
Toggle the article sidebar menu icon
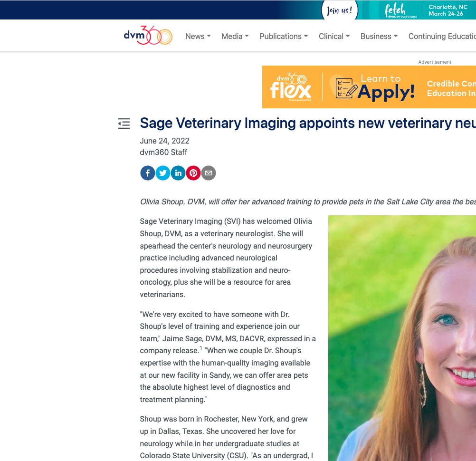pos(124,124)
